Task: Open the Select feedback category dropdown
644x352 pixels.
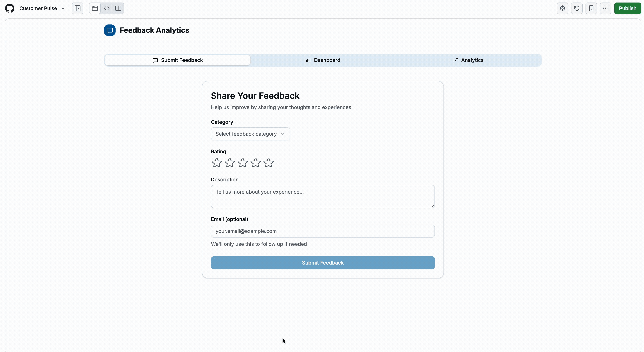Action: coord(250,134)
